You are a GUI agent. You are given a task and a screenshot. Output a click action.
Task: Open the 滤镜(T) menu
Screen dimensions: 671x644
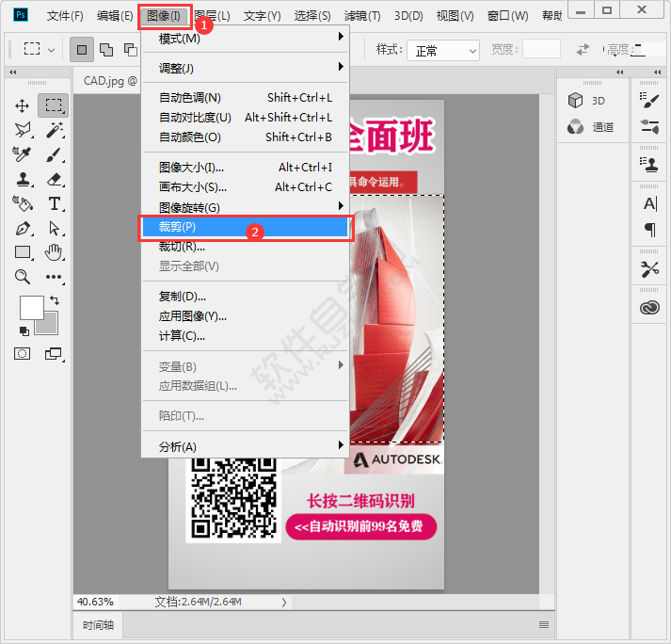[362, 16]
